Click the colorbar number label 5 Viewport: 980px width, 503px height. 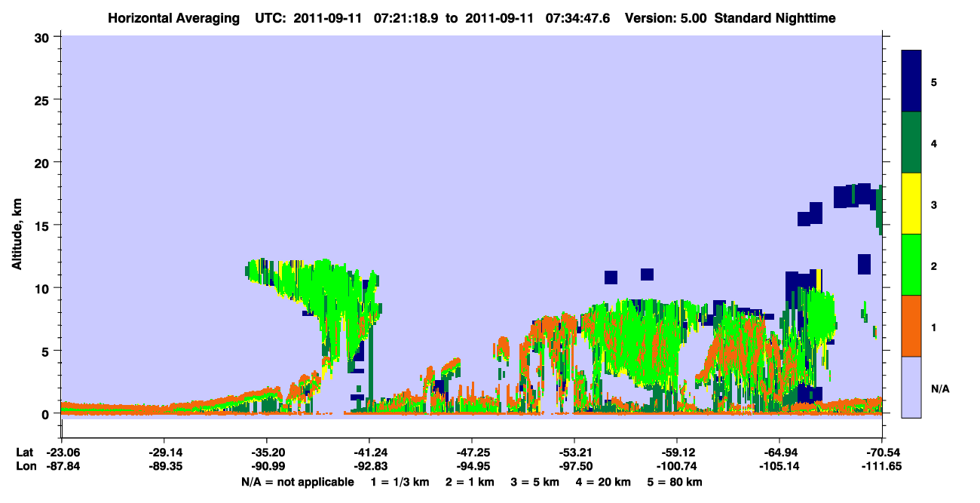[934, 81]
